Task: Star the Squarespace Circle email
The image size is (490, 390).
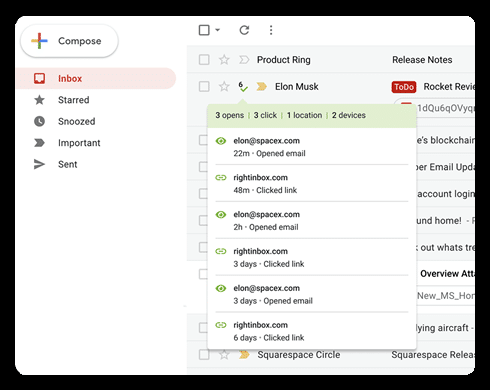Action: pos(224,355)
